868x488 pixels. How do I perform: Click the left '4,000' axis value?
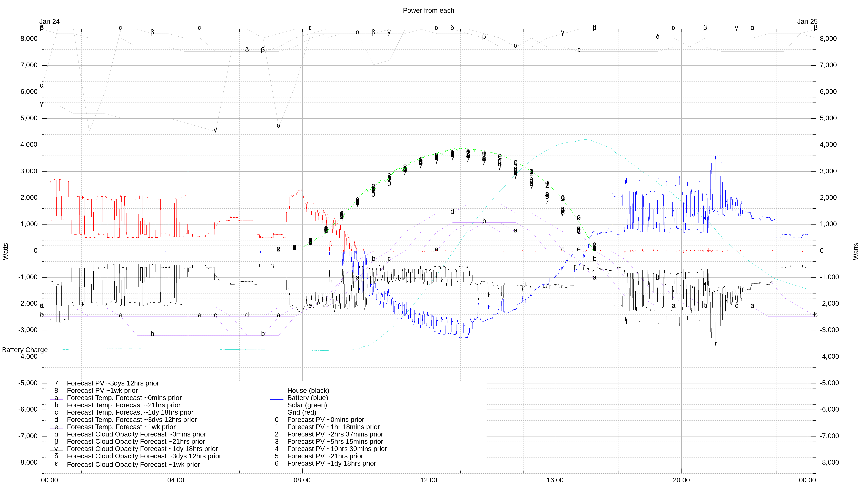point(29,145)
